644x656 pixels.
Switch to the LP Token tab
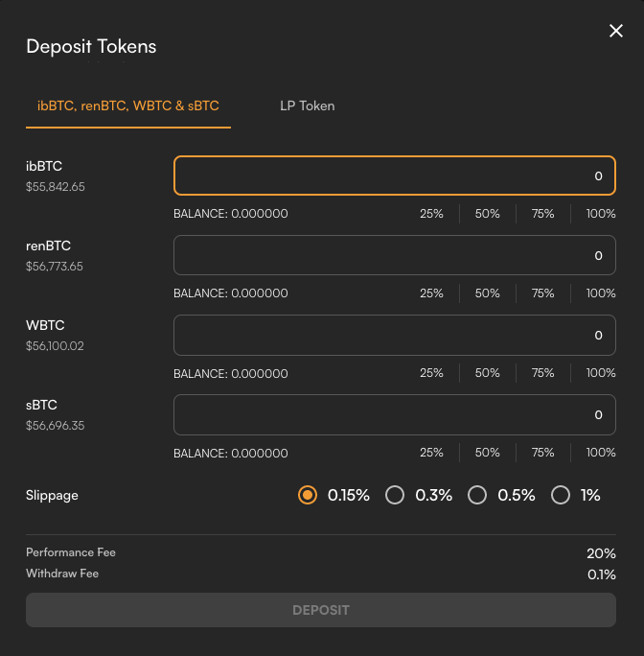[x=308, y=105]
